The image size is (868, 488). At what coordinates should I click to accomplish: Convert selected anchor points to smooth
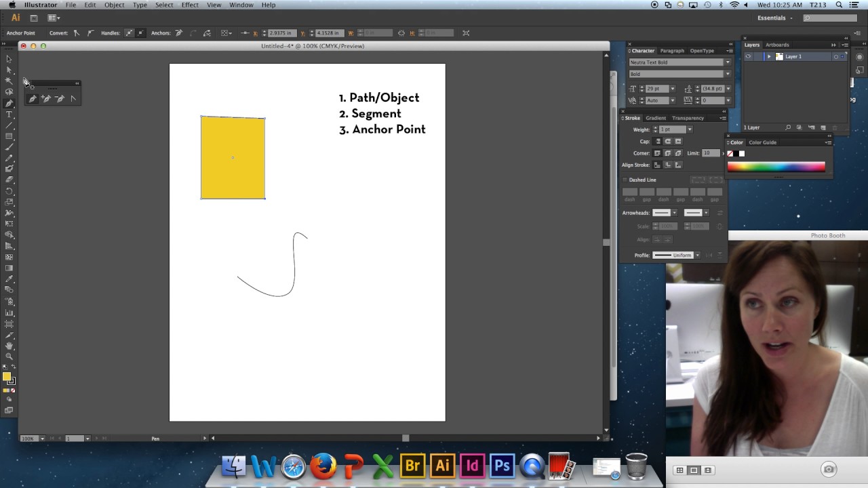click(x=90, y=33)
